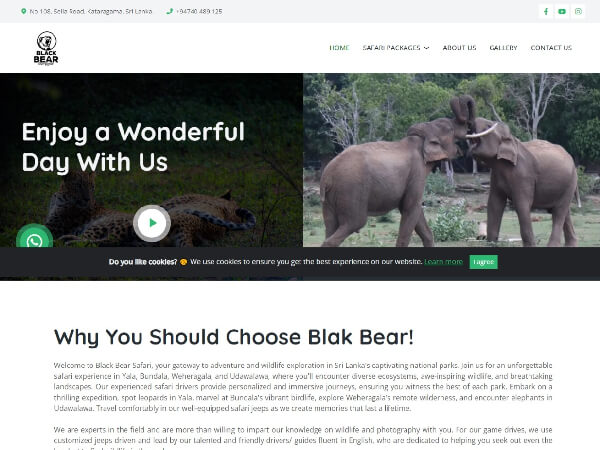Play the hero video button
This screenshot has width=600, height=450.
152,223
